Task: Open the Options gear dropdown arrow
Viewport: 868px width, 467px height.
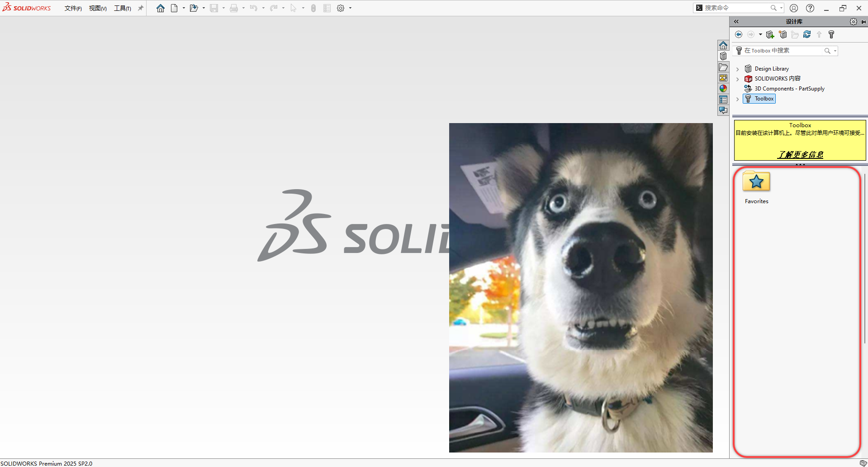Action: click(350, 8)
